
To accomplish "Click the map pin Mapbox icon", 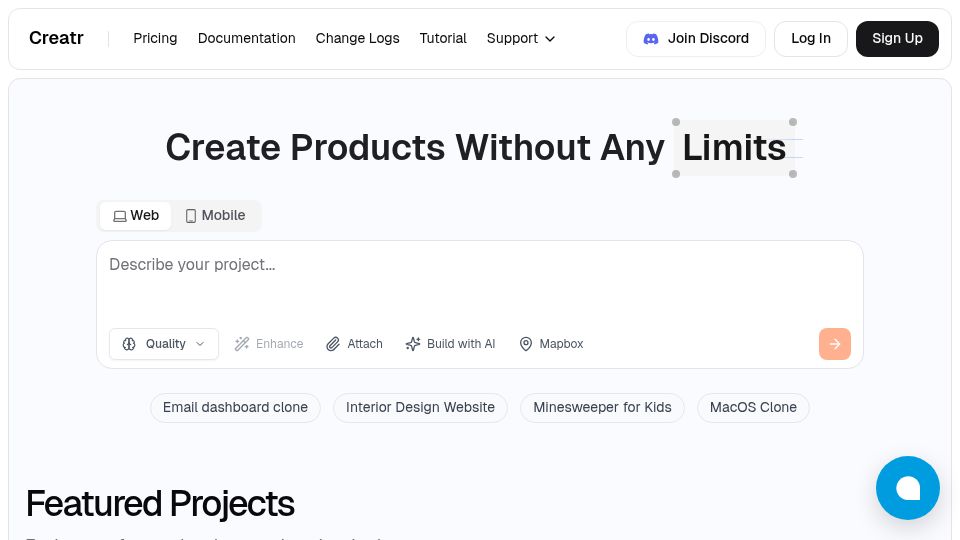I will 526,344.
